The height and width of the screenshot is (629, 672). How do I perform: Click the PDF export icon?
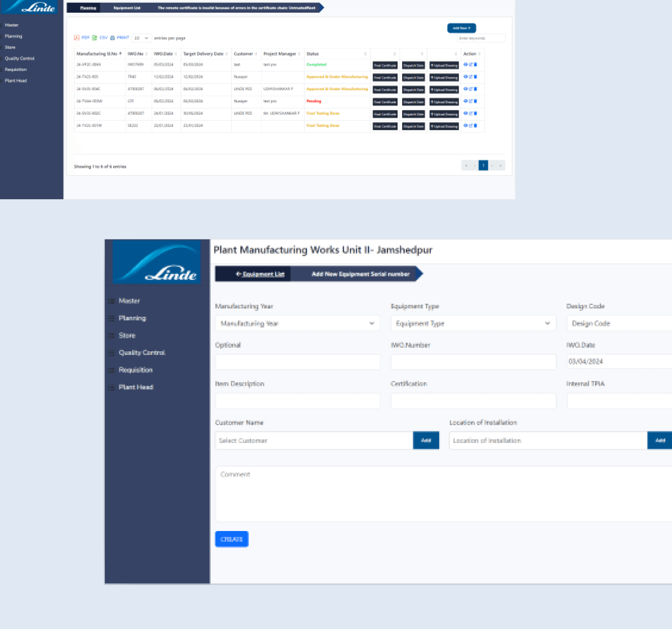point(77,38)
